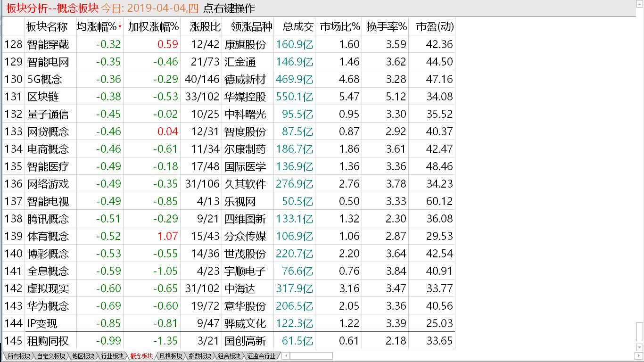Screen dimensions: 644x362
Task: Click the red sort-descending arrow on 均涨幅%
Action: pos(120,25)
